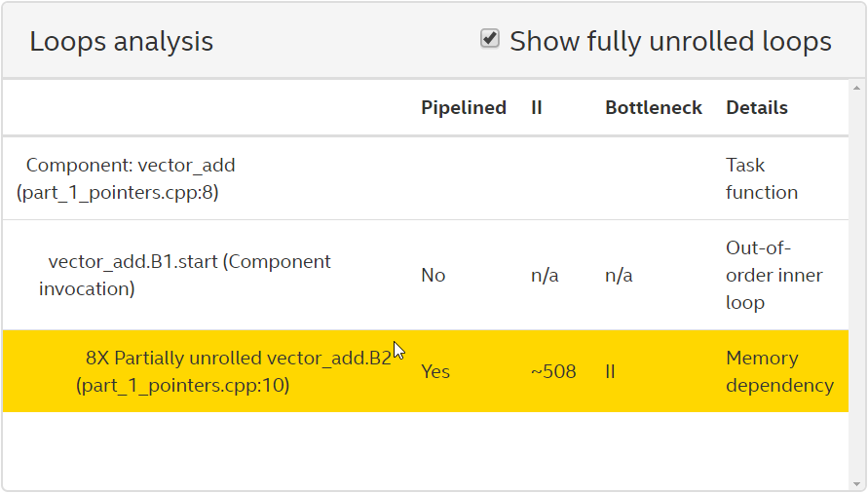Click the Yes pipelined value in B2 row
Screen dimensions: 868x493
click(435, 372)
